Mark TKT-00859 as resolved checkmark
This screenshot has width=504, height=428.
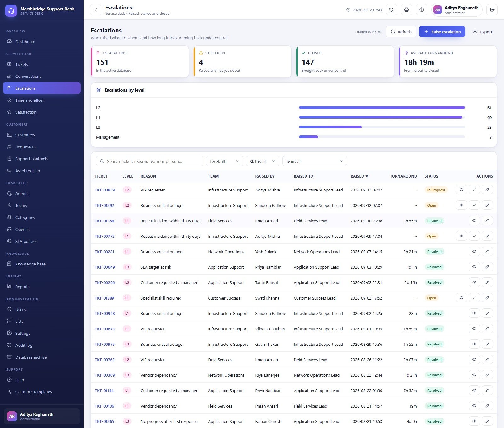tap(474, 190)
